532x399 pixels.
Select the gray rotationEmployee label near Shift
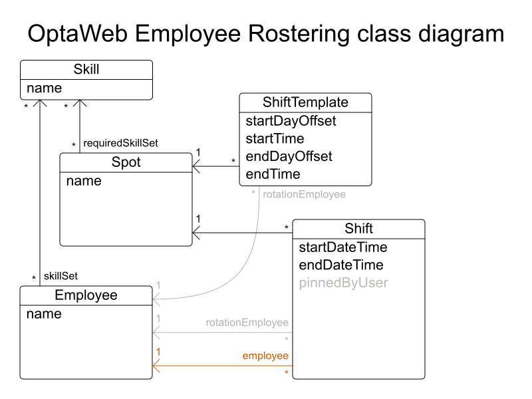click(247, 323)
